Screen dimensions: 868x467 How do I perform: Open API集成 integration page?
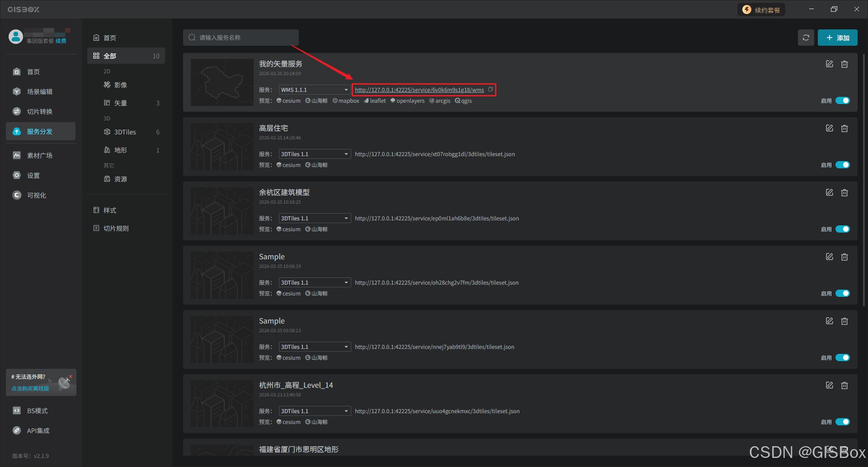pyautogui.click(x=41, y=430)
